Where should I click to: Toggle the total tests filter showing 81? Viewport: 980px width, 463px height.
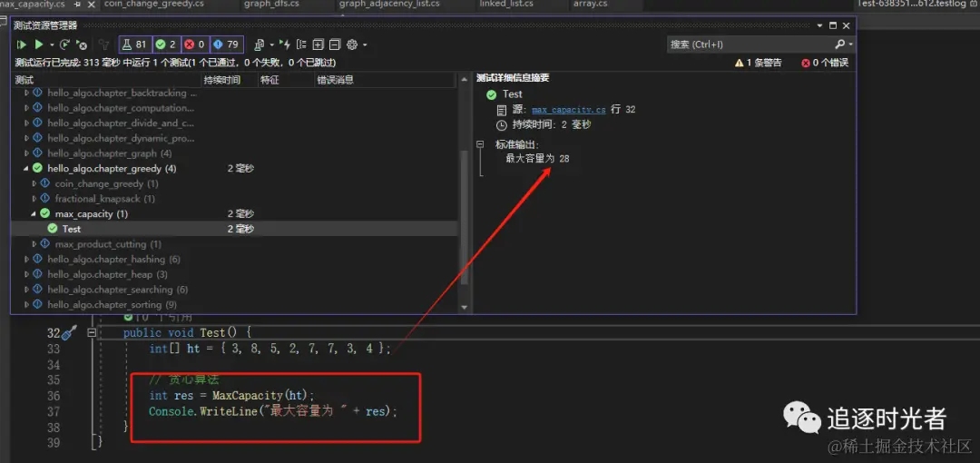[x=135, y=44]
